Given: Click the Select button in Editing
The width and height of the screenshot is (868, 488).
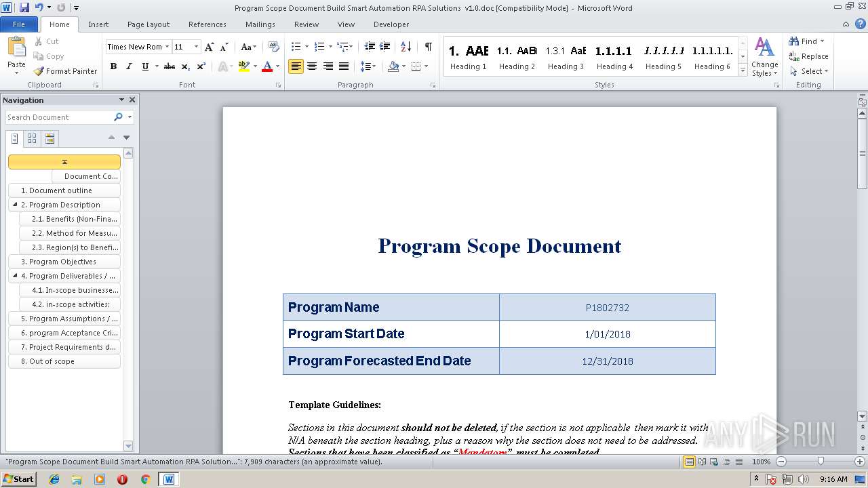Looking at the screenshot, I should click(x=810, y=71).
